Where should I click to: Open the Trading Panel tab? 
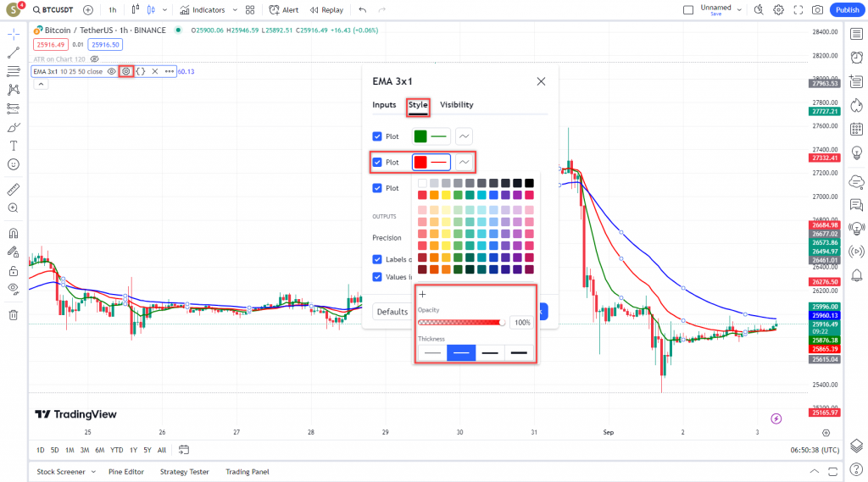248,472
